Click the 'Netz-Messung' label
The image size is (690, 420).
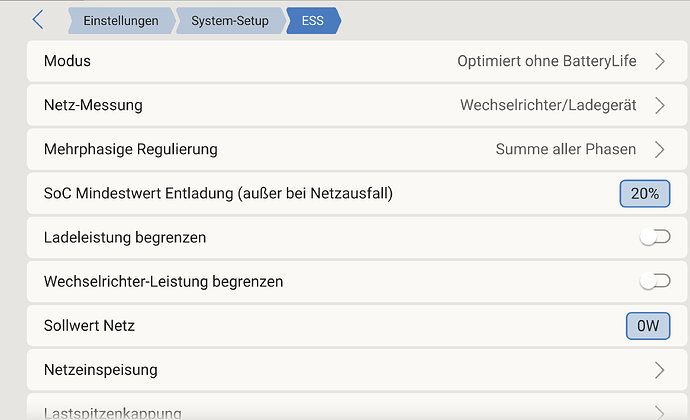coord(93,105)
